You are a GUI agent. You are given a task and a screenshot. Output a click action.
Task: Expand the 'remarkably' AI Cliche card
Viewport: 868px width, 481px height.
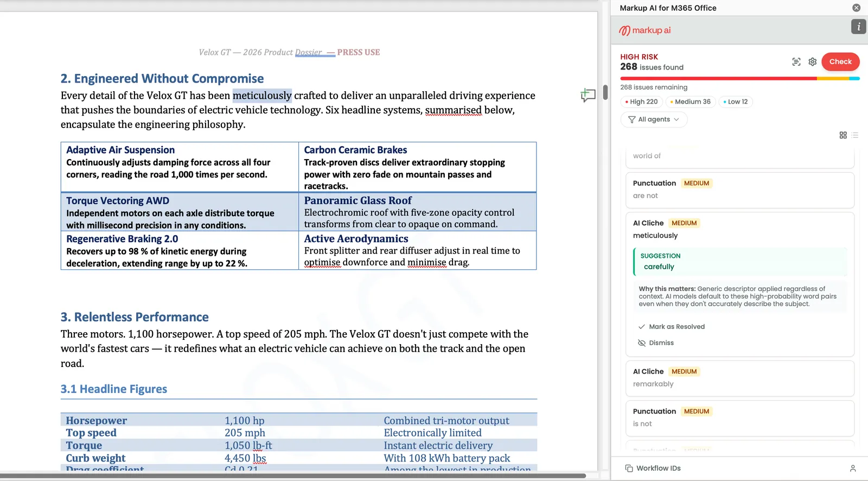740,378
